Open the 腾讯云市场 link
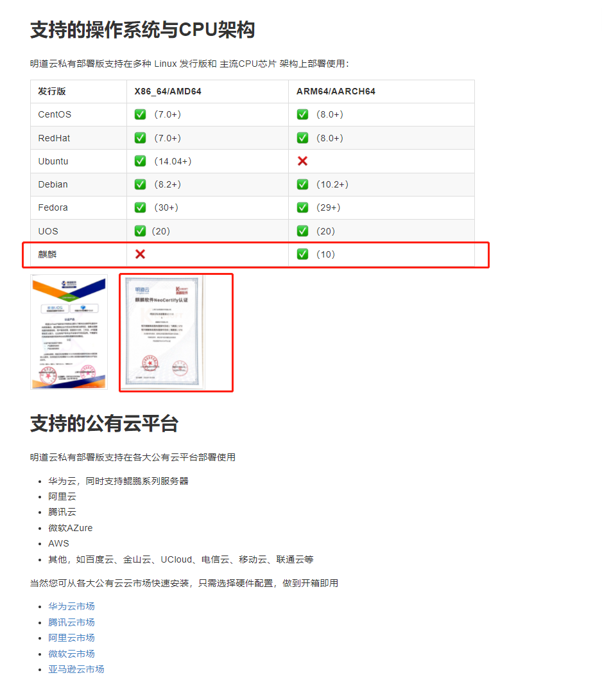Screen dimensions: 602x700 point(71,622)
